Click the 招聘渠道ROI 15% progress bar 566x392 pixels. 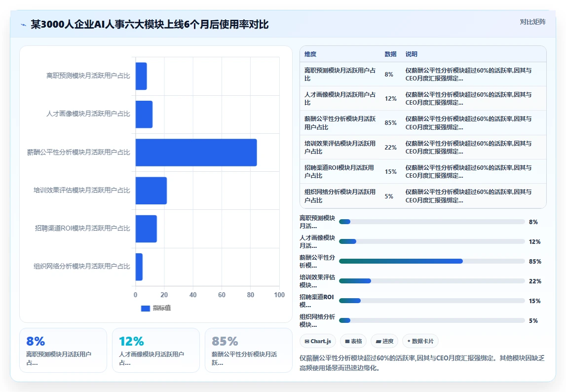[432, 301]
